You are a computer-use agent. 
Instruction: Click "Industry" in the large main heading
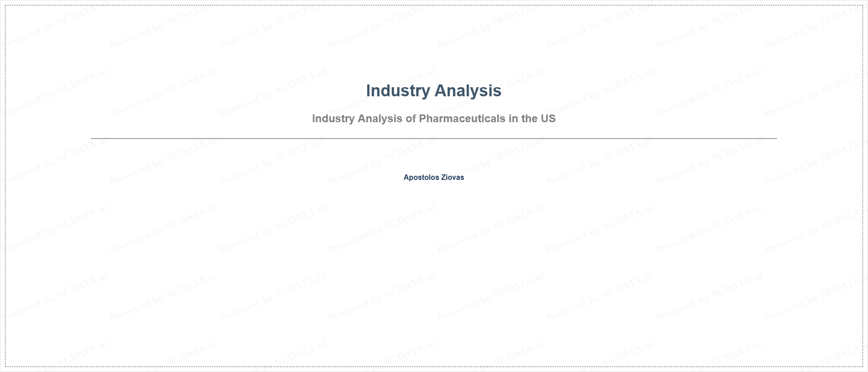pyautogui.click(x=398, y=90)
